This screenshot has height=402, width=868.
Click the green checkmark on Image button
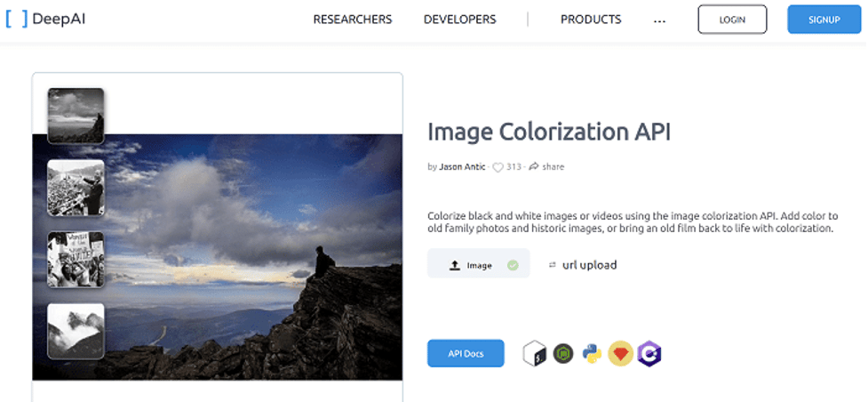coord(514,266)
